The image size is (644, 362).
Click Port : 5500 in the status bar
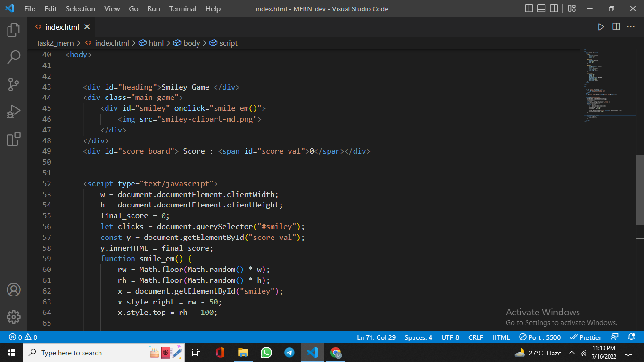539,337
